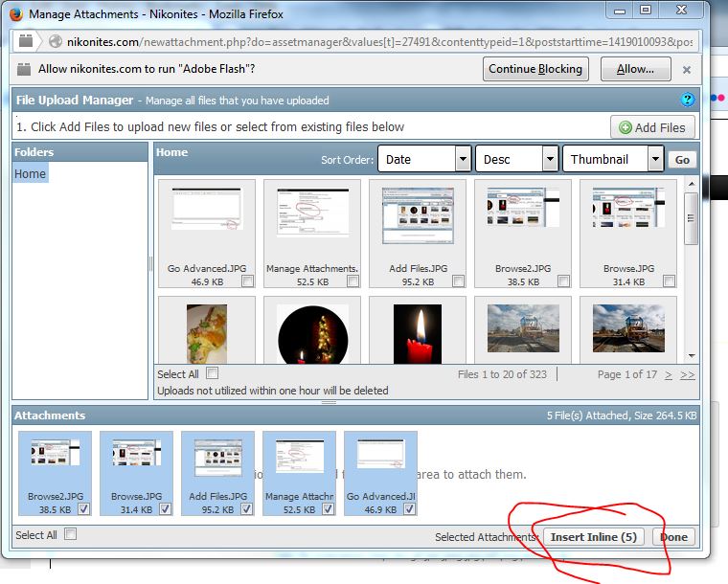Image resolution: width=728 pixels, height=584 pixels.
Task: Open the Desc sort direction dropdown
Action: [x=517, y=159]
